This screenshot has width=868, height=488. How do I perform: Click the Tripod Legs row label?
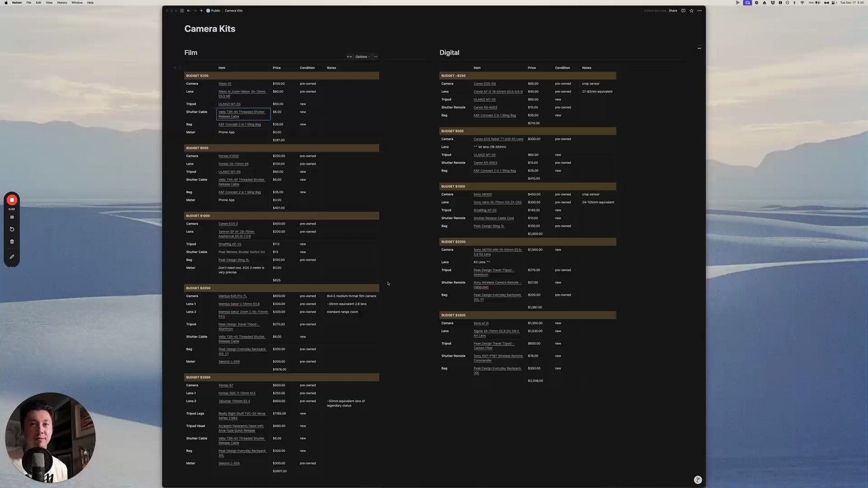(x=195, y=413)
